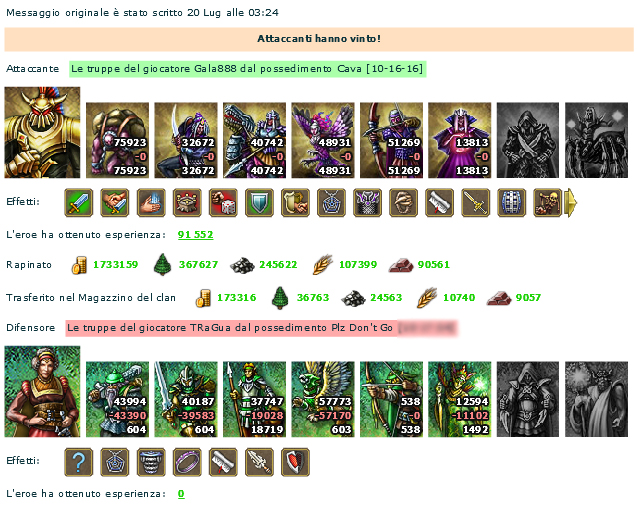The image size is (637, 505).
Task: Expand more effects with yellow arrow
Action: click(x=571, y=202)
